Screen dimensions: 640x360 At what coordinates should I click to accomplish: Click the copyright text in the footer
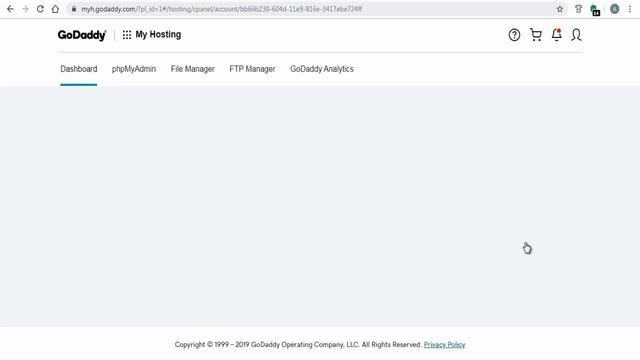298,344
